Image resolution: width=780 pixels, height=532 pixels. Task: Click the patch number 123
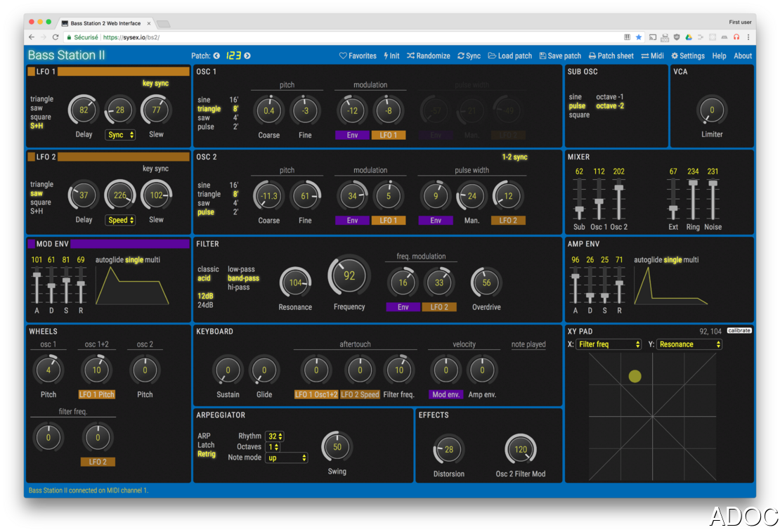click(233, 56)
